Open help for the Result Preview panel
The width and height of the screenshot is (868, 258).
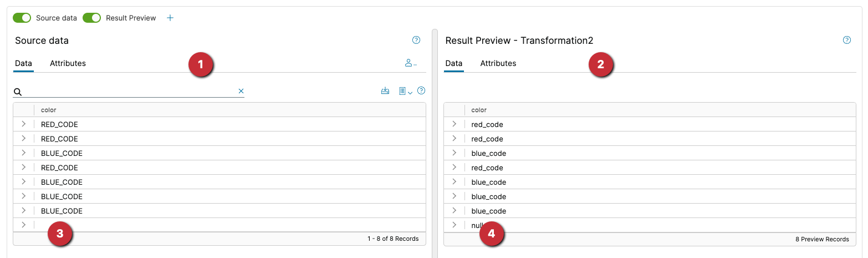(x=846, y=40)
